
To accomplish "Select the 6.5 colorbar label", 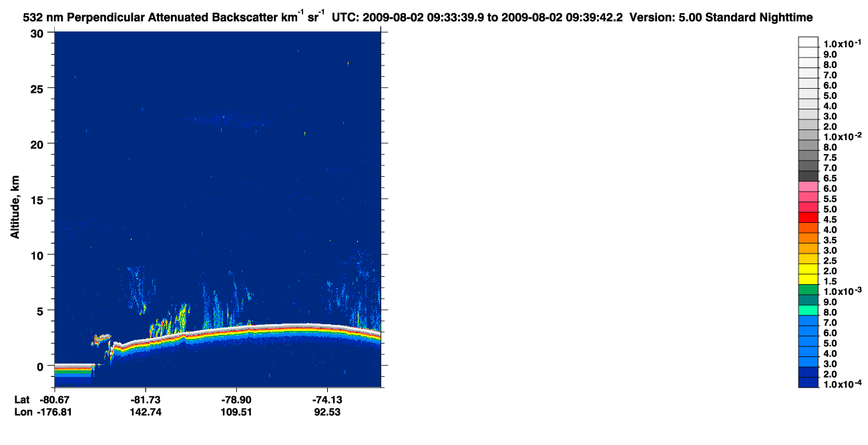I will [831, 178].
